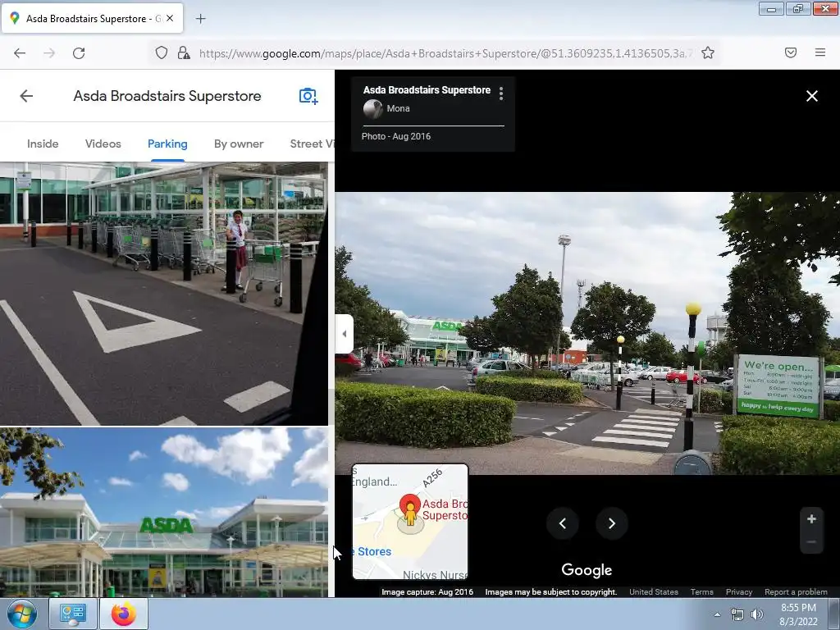
Task: Zoom in on the photo
Action: [x=811, y=518]
